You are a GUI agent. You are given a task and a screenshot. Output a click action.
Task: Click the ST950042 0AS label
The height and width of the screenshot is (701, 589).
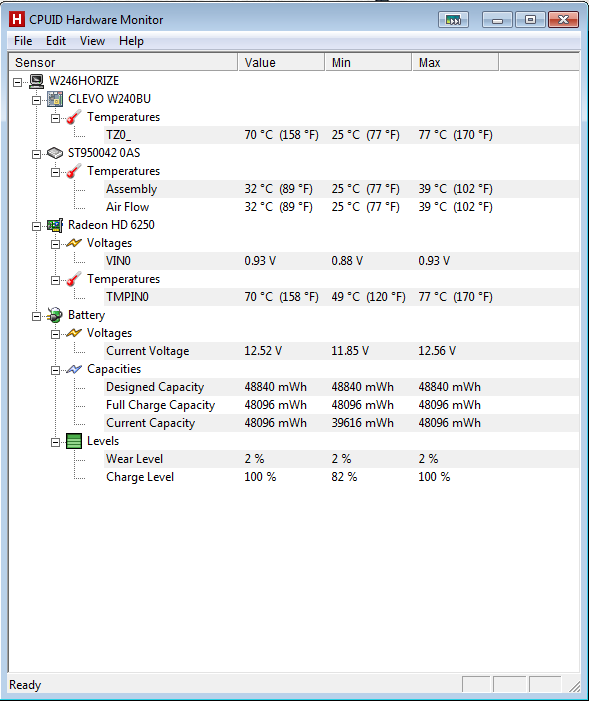[104, 153]
